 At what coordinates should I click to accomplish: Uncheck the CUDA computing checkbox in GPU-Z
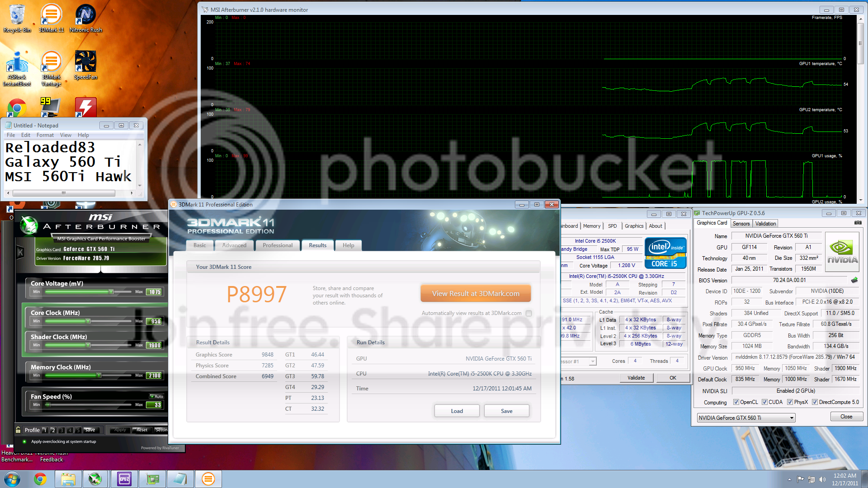tap(765, 402)
